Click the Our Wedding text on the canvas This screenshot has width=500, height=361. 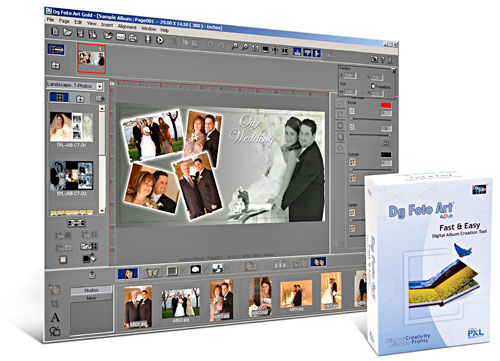point(252,130)
